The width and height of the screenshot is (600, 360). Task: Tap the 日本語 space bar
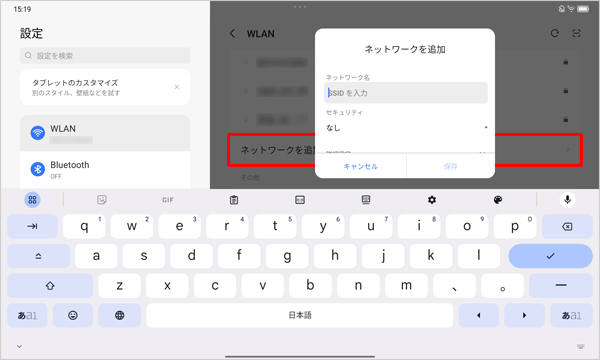point(300,315)
